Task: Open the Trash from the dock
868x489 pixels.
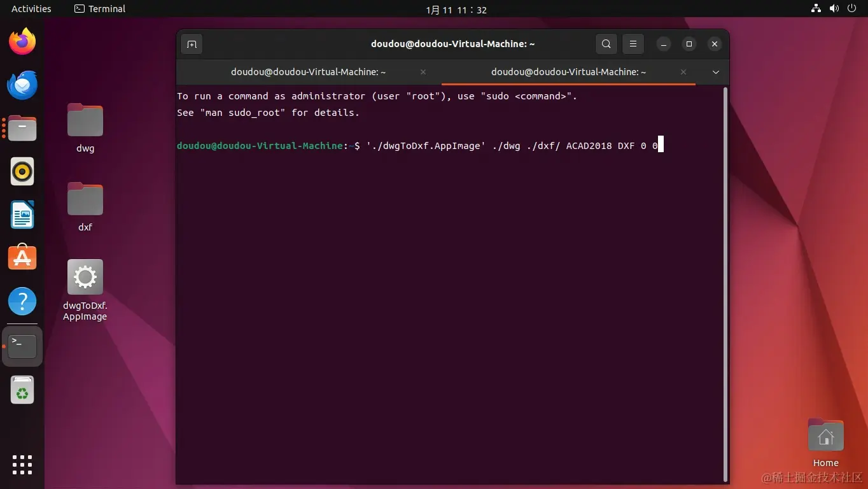Action: [x=22, y=390]
